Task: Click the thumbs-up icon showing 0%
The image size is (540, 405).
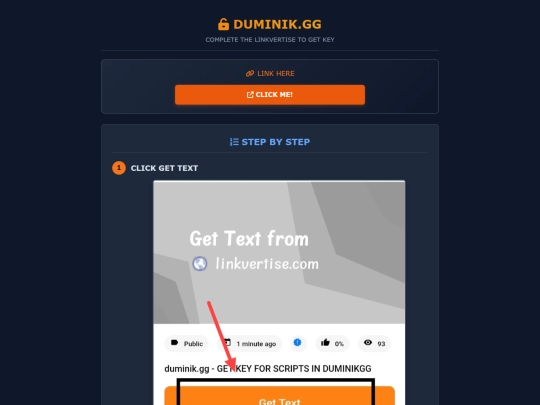Action: pyautogui.click(x=325, y=343)
